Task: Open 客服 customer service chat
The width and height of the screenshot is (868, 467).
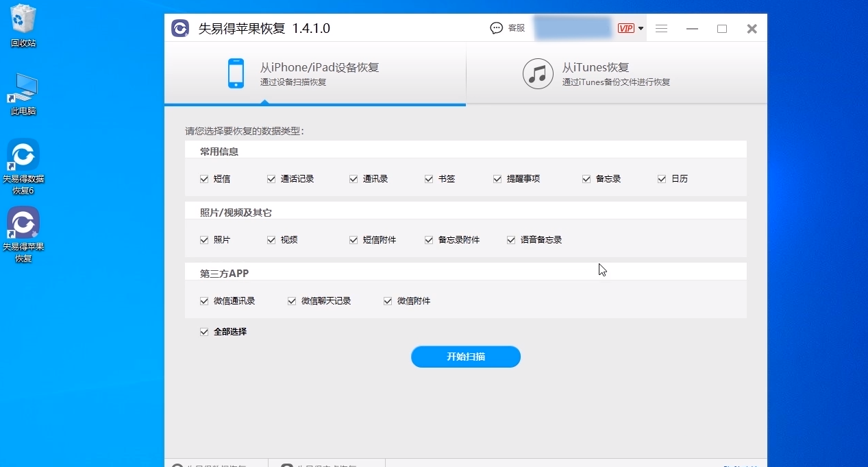Action: click(508, 28)
